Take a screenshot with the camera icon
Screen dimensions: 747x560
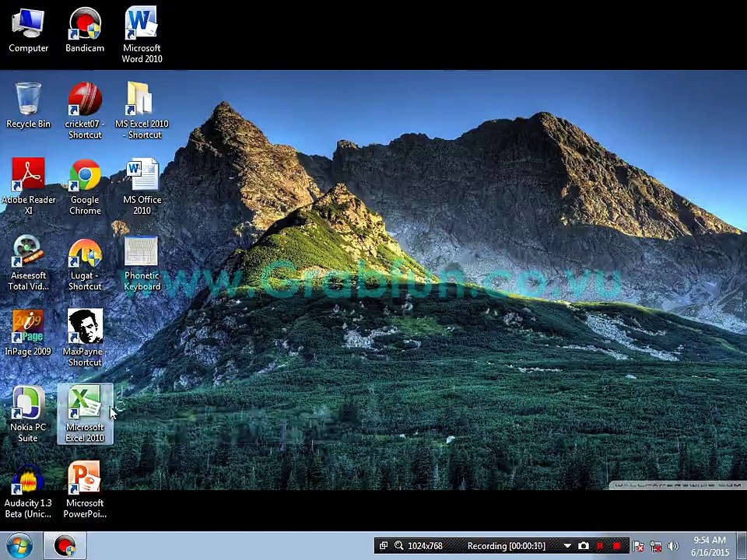583,546
